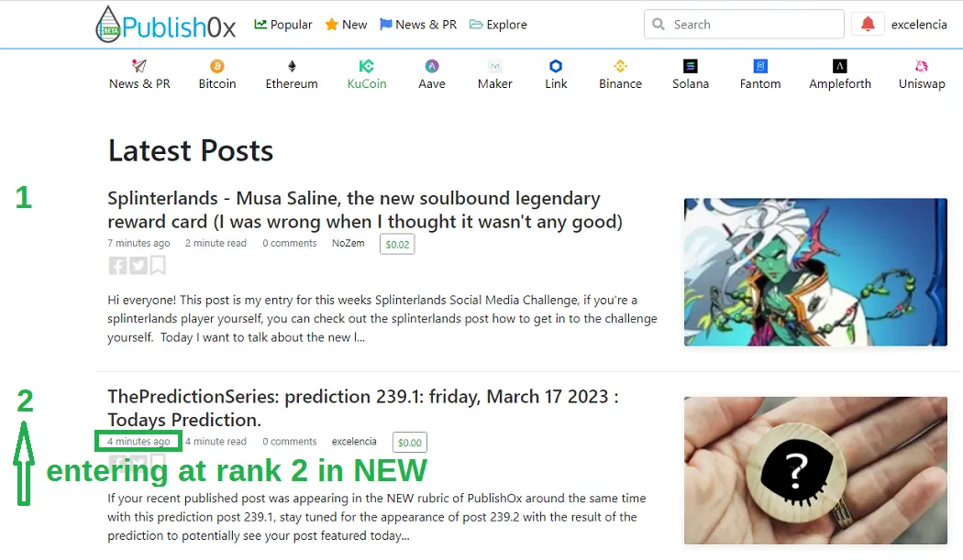Click the '7 minutes ago' timestamp
The width and height of the screenshot is (963, 560).
tap(138, 243)
